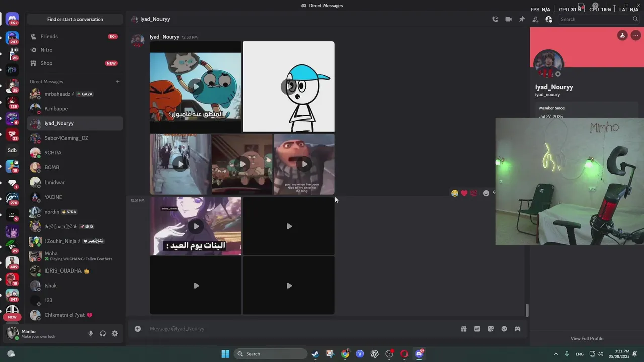
Task: Open DM with mrbahaadz
Action: (x=75, y=94)
